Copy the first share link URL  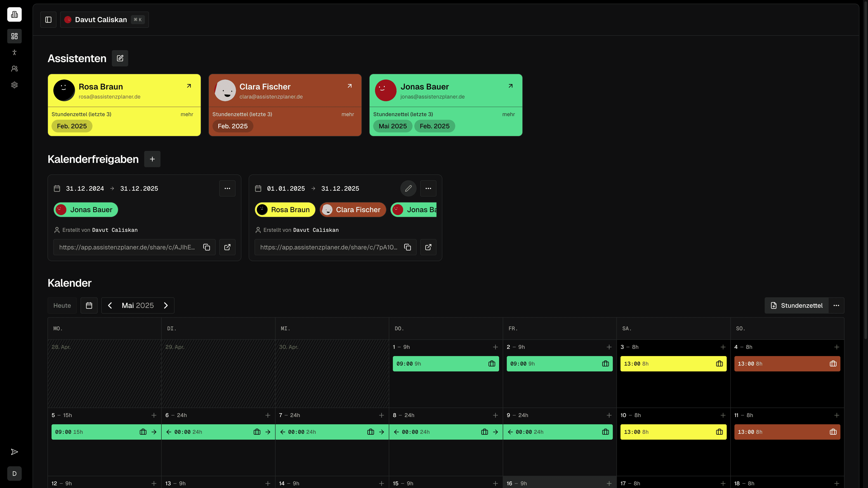[x=207, y=247]
